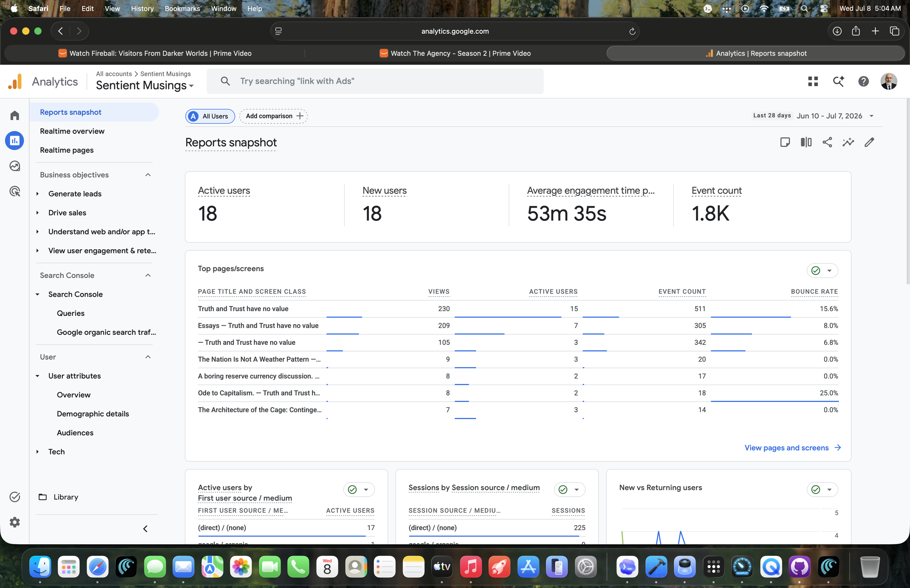Viewport: 910px width, 588px height.
Task: Go back in Safari history
Action: pos(60,31)
